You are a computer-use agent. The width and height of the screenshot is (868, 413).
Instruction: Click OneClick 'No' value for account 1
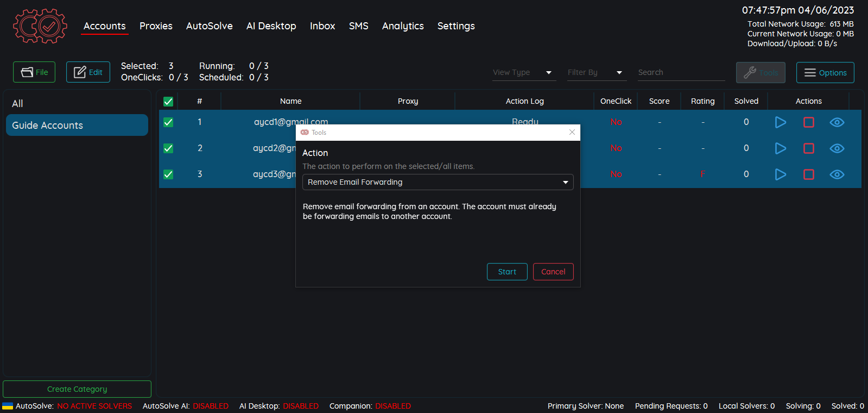point(616,122)
